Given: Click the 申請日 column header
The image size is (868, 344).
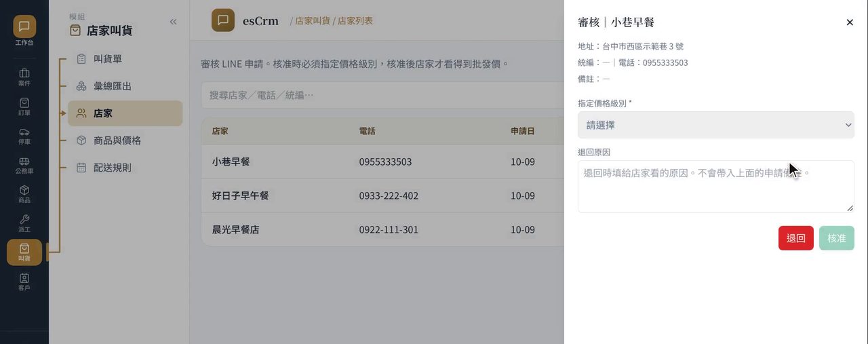Looking at the screenshot, I should (523, 131).
